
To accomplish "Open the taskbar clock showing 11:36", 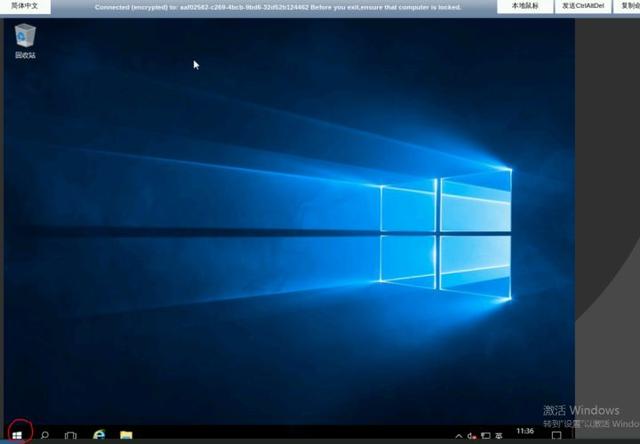I will pos(525,431).
